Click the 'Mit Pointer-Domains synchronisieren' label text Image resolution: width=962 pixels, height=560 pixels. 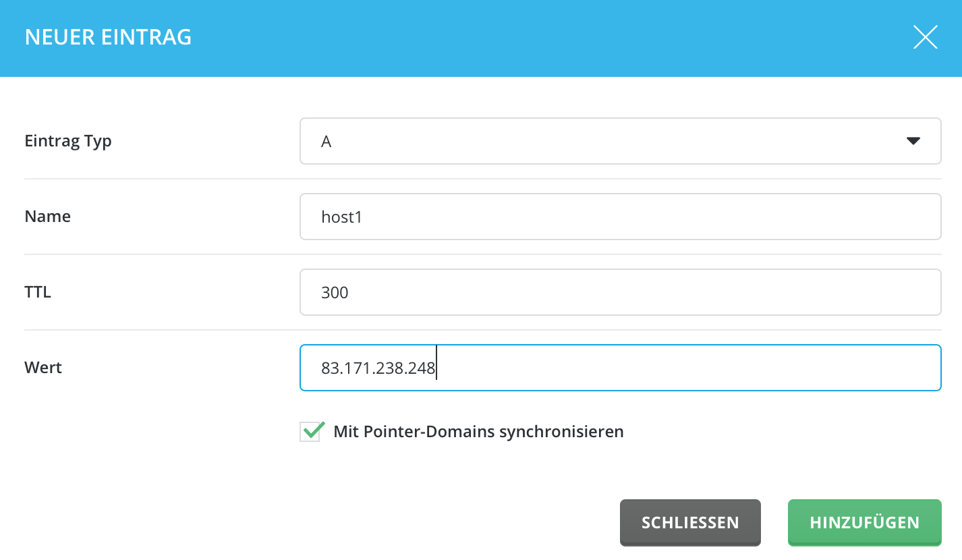click(x=478, y=432)
